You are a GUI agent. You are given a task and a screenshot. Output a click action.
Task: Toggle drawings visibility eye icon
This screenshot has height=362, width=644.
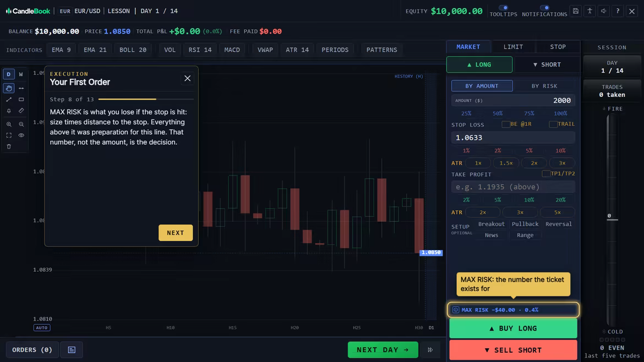coord(21,135)
